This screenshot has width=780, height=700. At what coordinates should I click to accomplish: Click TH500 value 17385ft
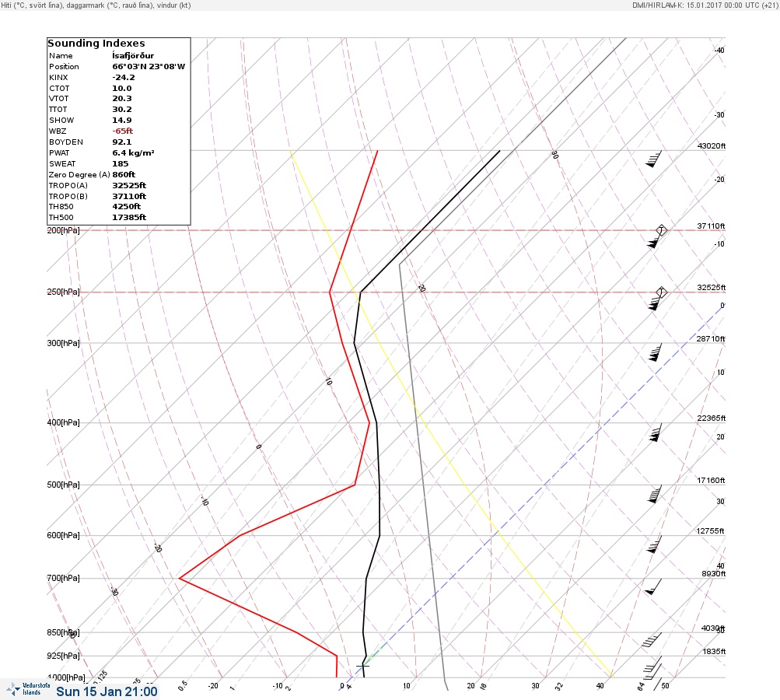(129, 218)
